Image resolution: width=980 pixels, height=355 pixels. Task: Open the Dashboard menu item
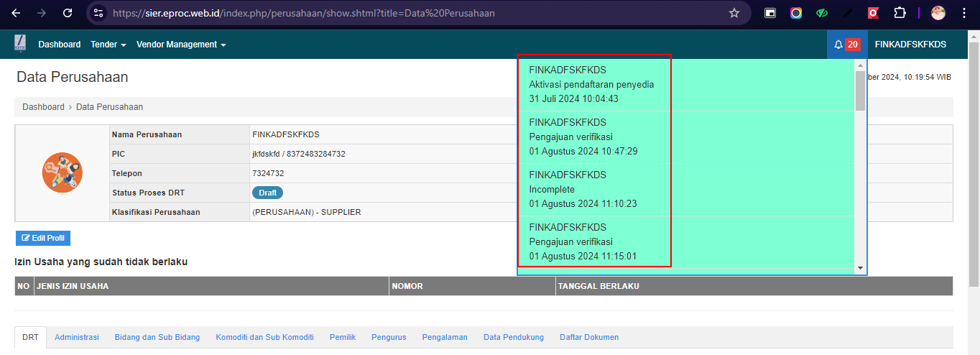[60, 45]
